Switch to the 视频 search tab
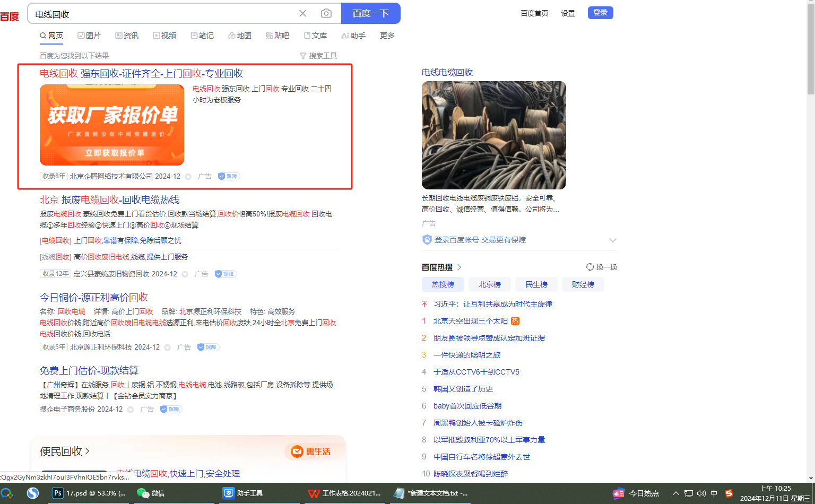 pyautogui.click(x=164, y=36)
